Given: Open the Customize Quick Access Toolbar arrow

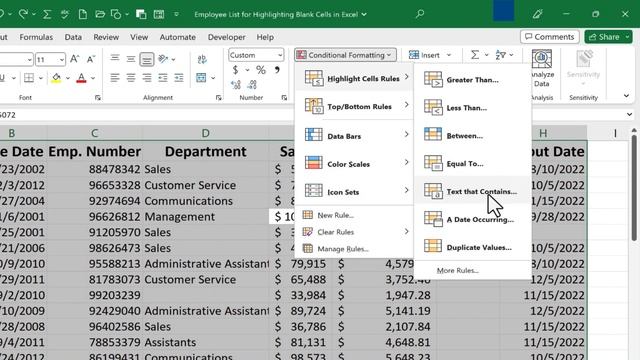Looking at the screenshot, I should 176,14.
